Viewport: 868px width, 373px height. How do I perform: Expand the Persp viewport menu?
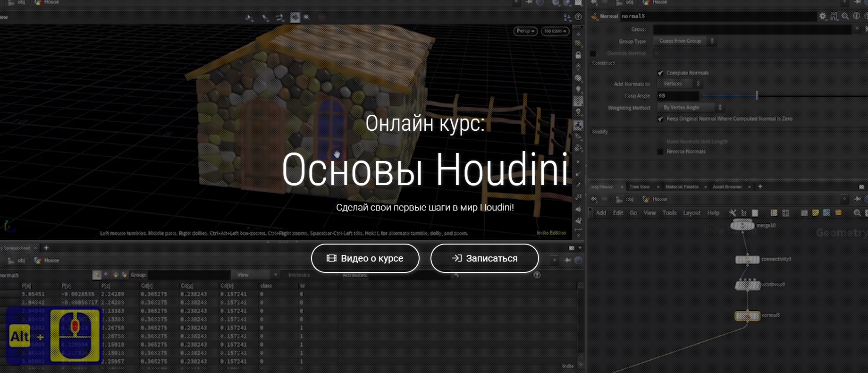(525, 31)
